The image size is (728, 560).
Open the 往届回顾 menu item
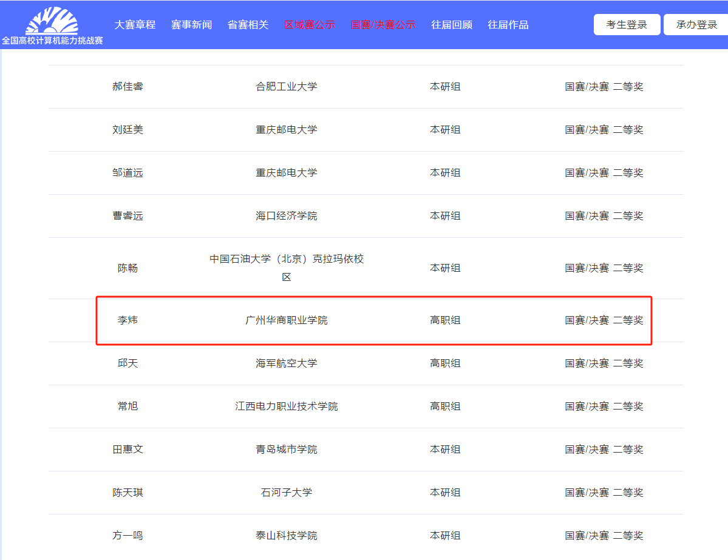pos(451,25)
